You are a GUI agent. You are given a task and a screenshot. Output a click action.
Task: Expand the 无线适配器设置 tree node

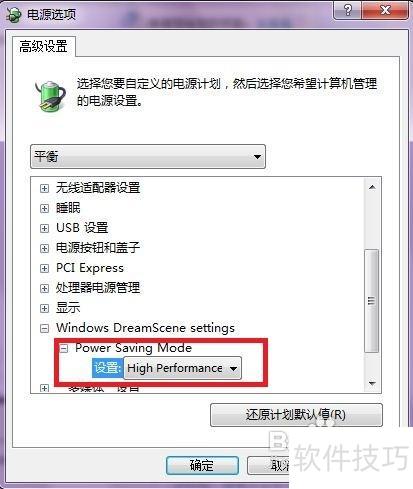point(44,188)
